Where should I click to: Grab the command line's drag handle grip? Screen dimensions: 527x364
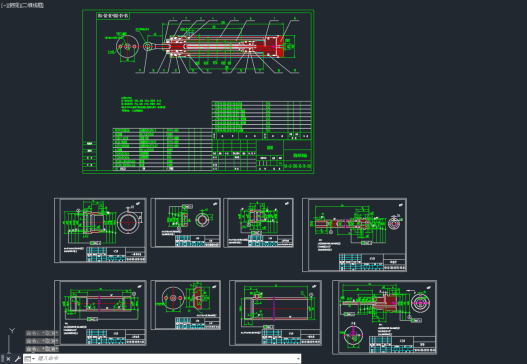point(2,359)
